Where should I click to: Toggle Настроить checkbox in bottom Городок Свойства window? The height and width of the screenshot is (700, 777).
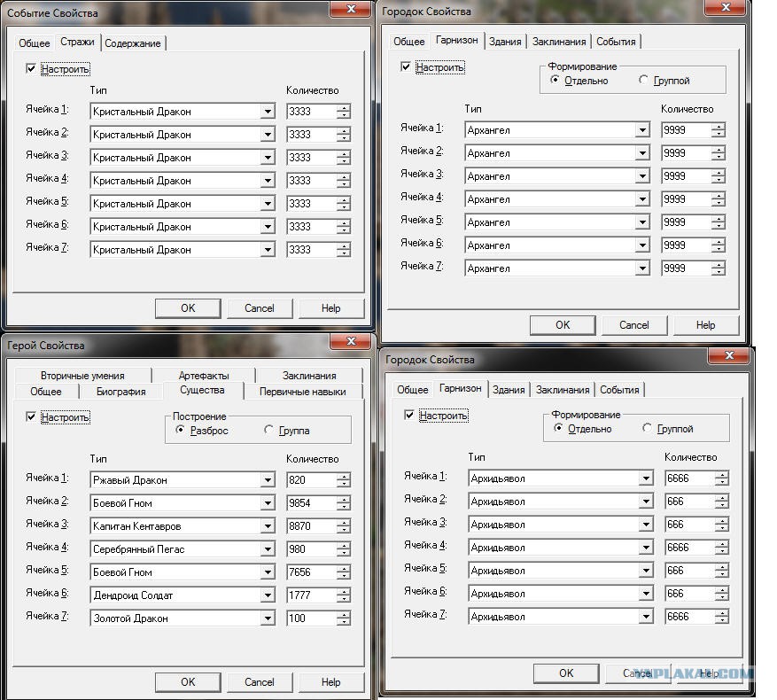[x=409, y=415]
